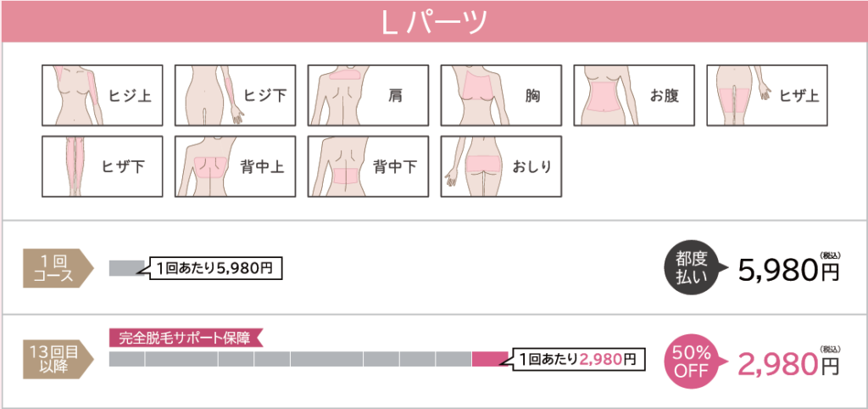Select the ヒジ上 body part illustration
Screen dimensions: 868x409
point(103,95)
